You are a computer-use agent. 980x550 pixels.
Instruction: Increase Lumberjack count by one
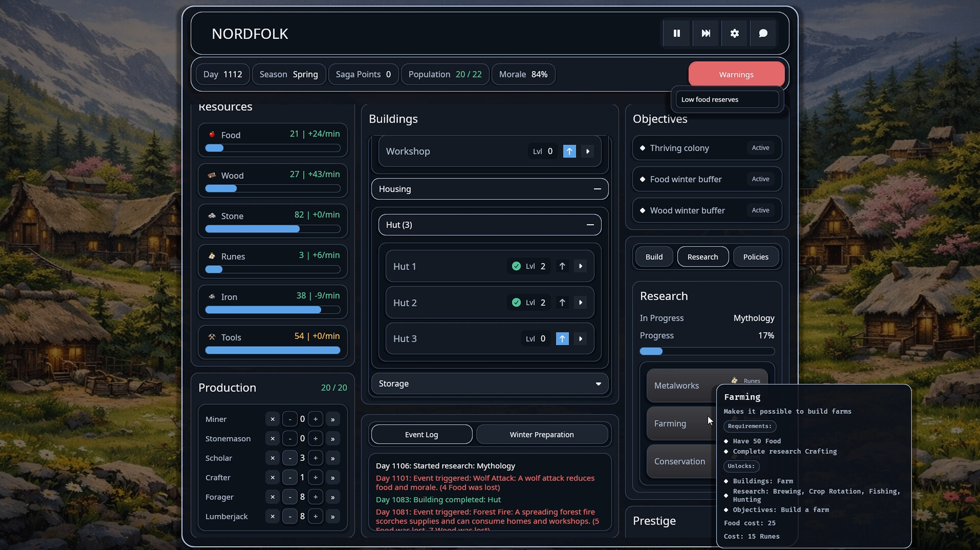tap(315, 516)
